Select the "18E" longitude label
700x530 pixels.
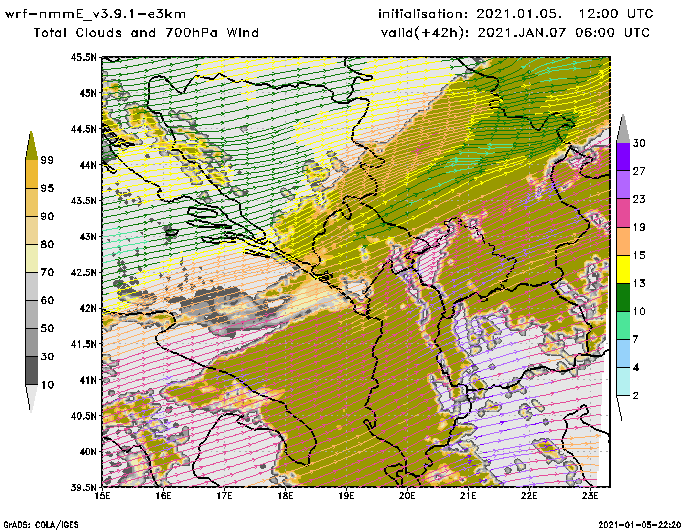[285, 496]
